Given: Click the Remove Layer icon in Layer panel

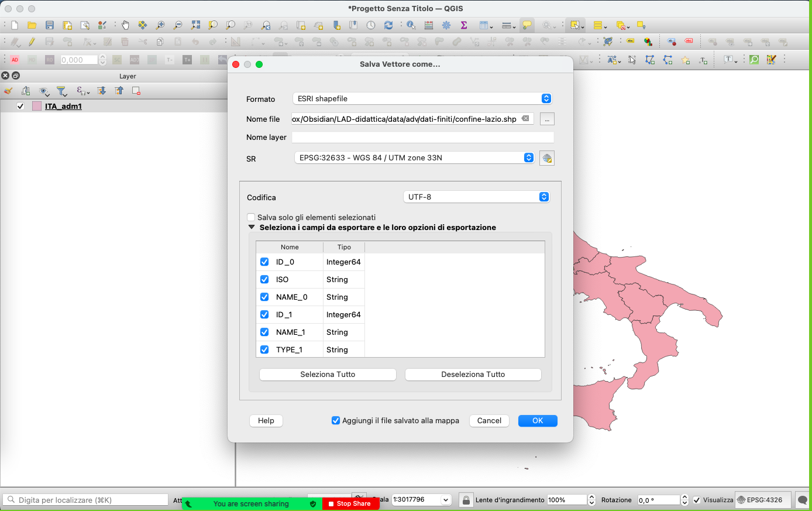Looking at the screenshot, I should 136,91.
